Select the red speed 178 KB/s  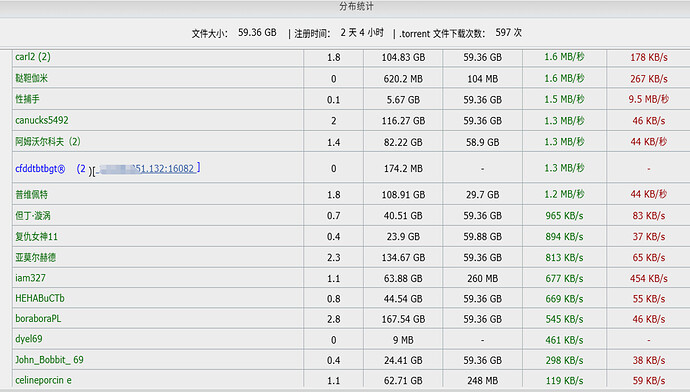649,57
